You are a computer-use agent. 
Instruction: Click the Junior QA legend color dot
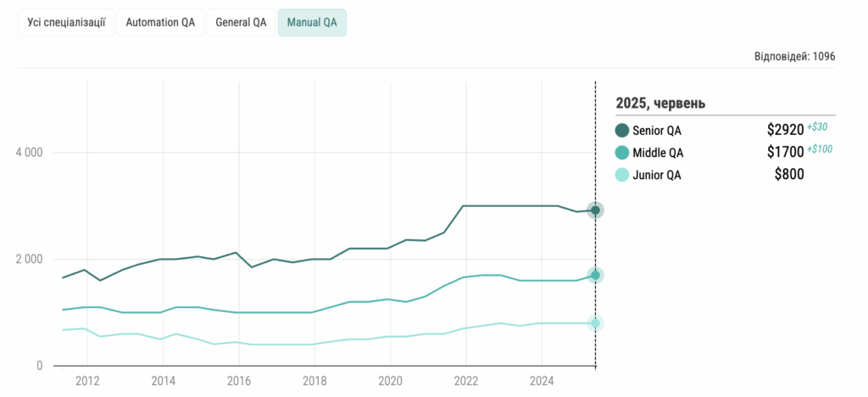pos(622,176)
